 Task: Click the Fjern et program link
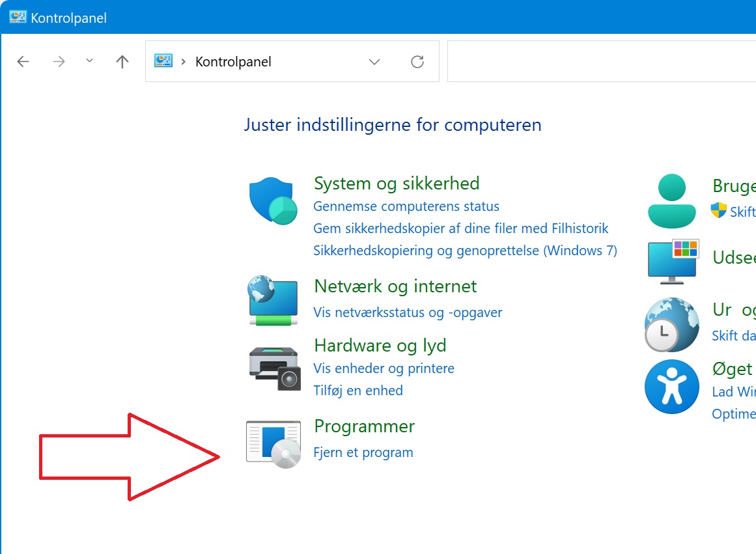pyautogui.click(x=363, y=452)
